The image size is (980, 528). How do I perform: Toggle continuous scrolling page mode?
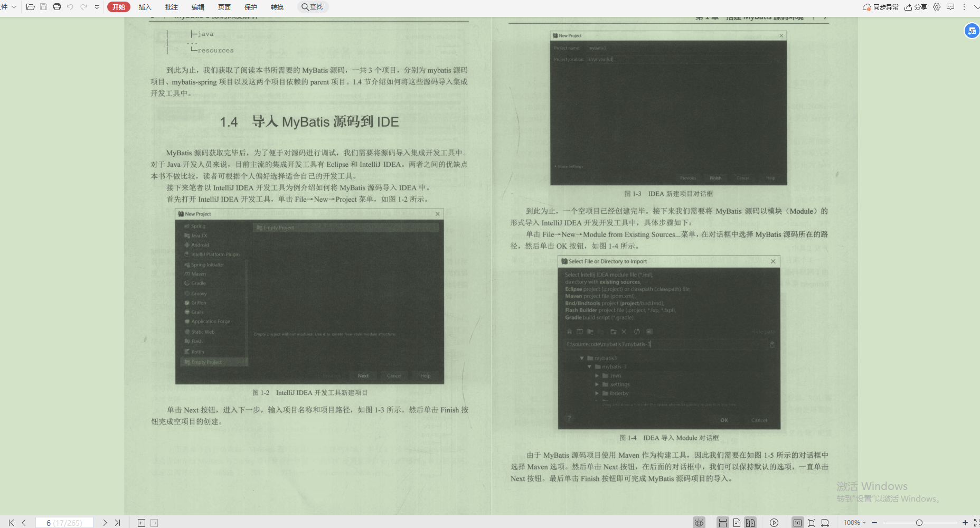[x=723, y=523]
